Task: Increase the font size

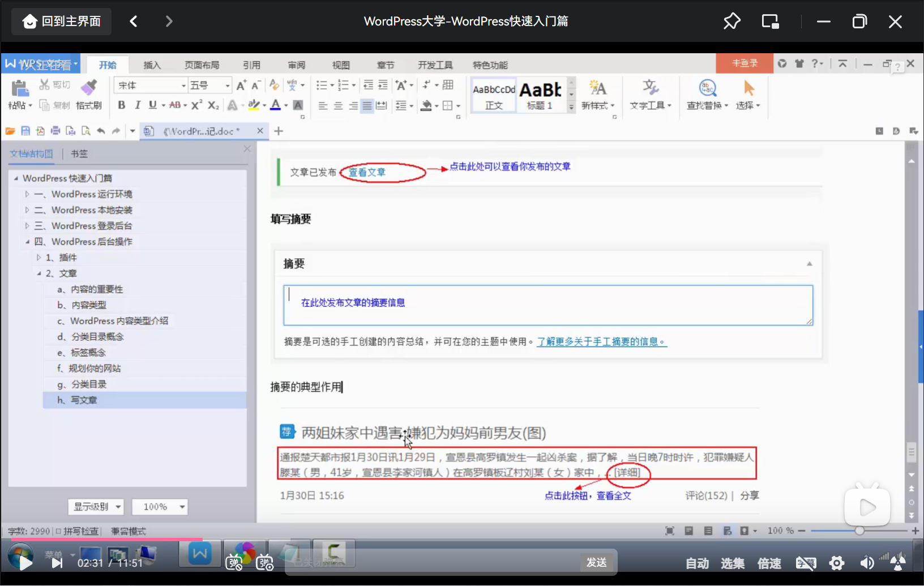Action: tap(241, 85)
